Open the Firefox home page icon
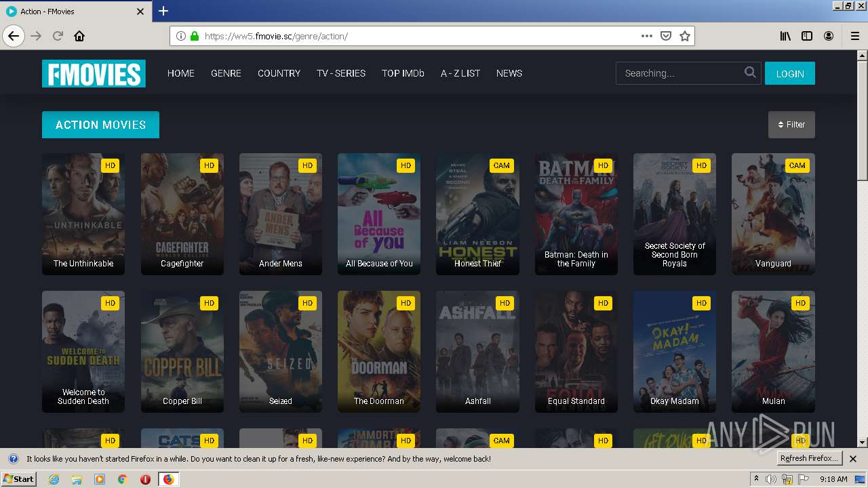Image resolution: width=868 pixels, height=488 pixels. point(79,36)
